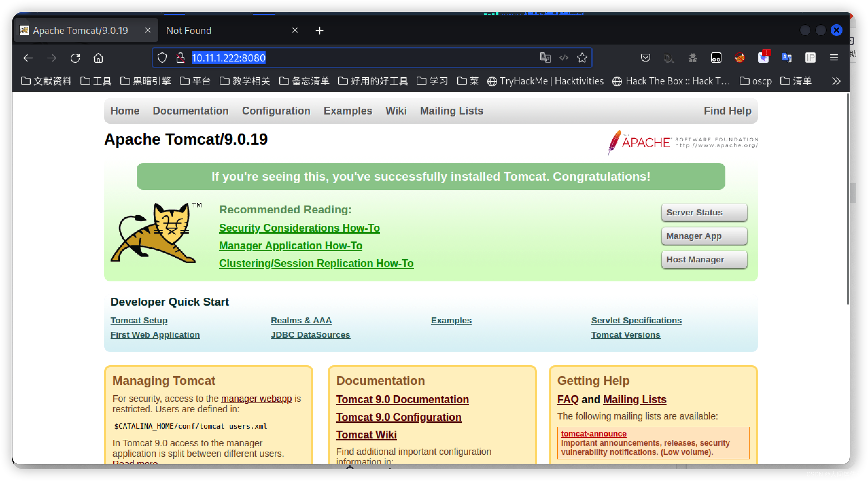Click Find Help in the navigation bar
Image resolution: width=868 pixels, height=481 pixels.
[x=727, y=111]
